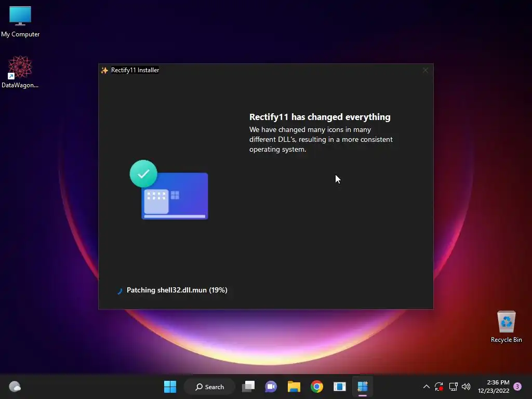Switch to the running Rectify11 taskbar icon
Screen dimensions: 532x399
pyautogui.click(x=362, y=387)
